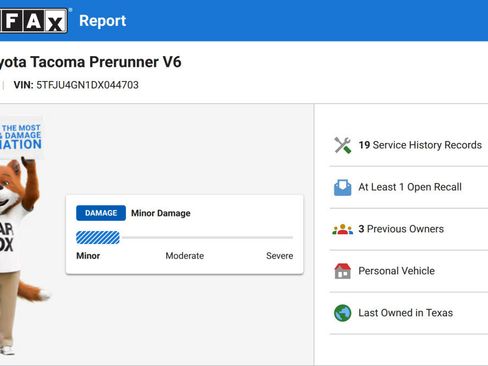Click the globe icon for last owned location
This screenshot has width=488, height=366.
point(343,313)
